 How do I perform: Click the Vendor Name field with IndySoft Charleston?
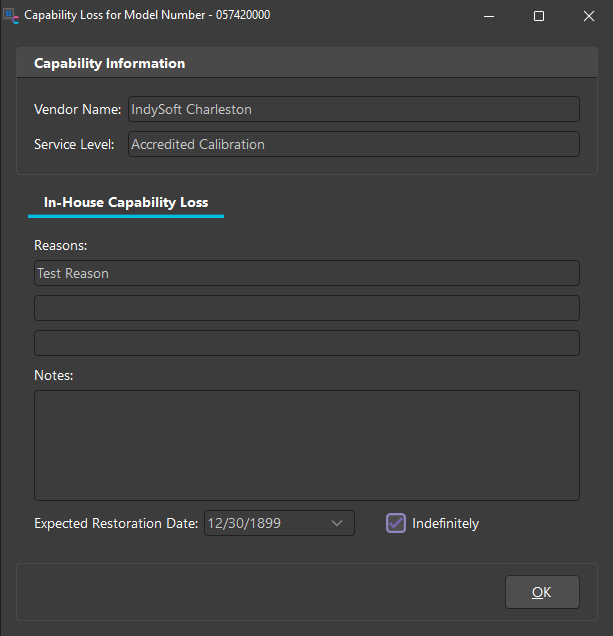pos(353,109)
